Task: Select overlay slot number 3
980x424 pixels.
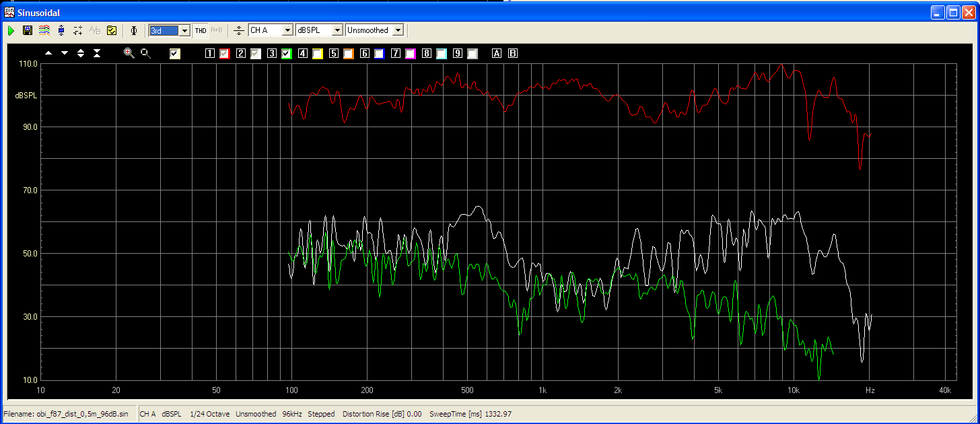Action: click(272, 53)
